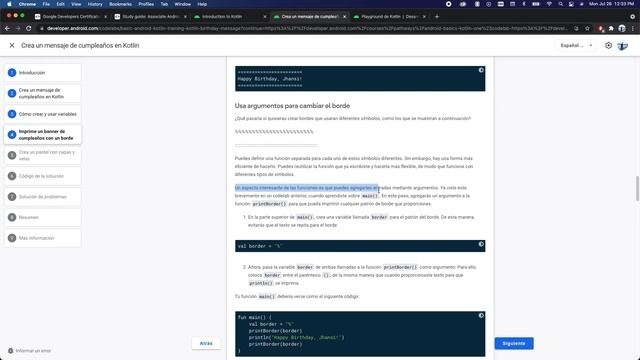Click the battery status icon in menu bar

(x=536, y=4)
